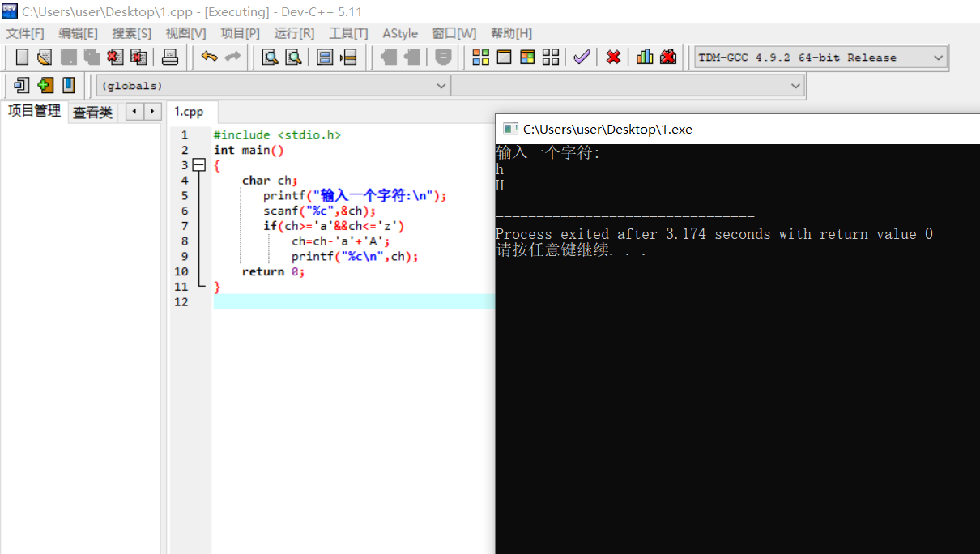Click the Compile & Run icon
Viewport: 980px width, 554px height.
click(x=527, y=58)
